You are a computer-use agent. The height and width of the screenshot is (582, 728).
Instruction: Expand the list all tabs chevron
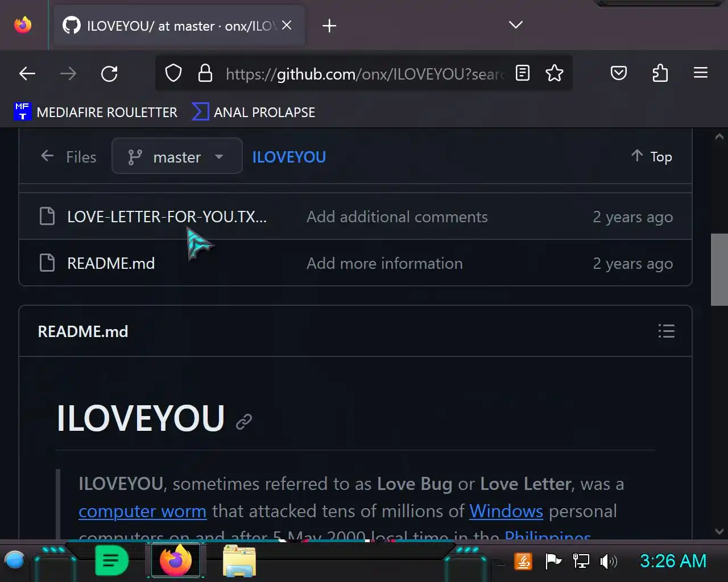515,25
